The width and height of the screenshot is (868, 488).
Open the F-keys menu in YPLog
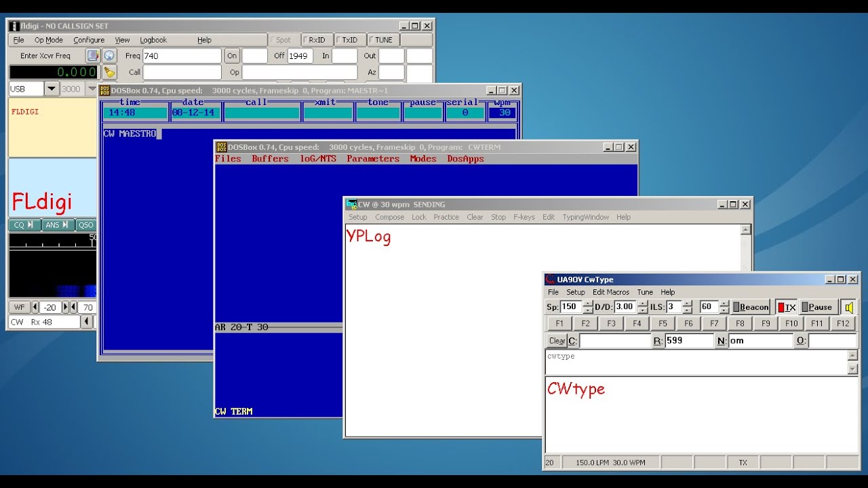coord(524,217)
